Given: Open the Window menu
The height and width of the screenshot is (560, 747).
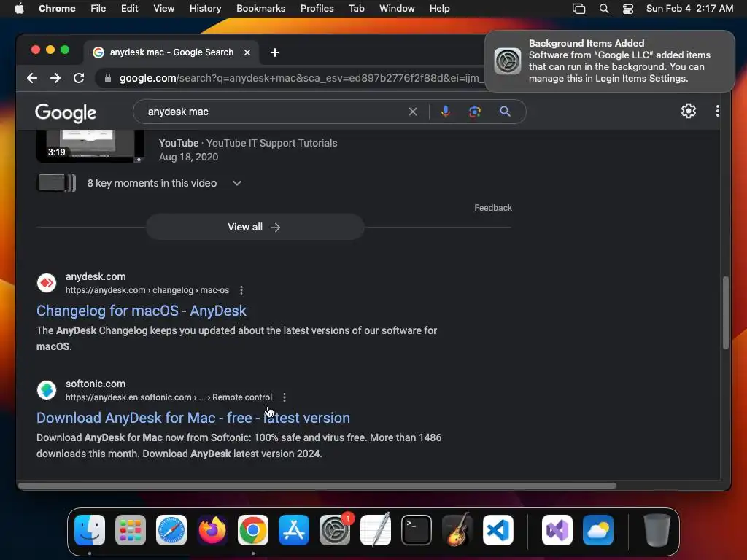Looking at the screenshot, I should (397, 9).
